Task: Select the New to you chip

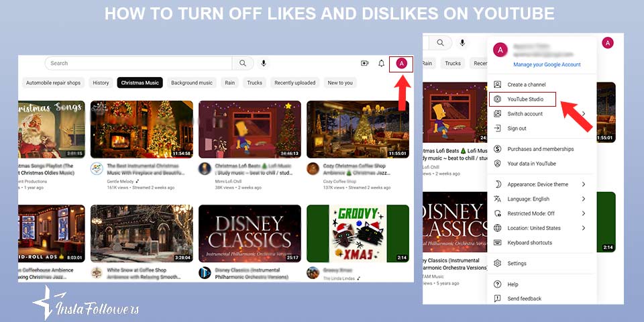Action: tap(340, 83)
